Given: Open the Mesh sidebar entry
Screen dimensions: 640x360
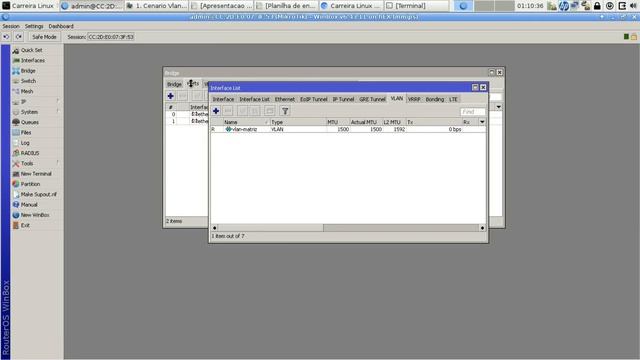Looking at the screenshot, I should pyautogui.click(x=27, y=91).
